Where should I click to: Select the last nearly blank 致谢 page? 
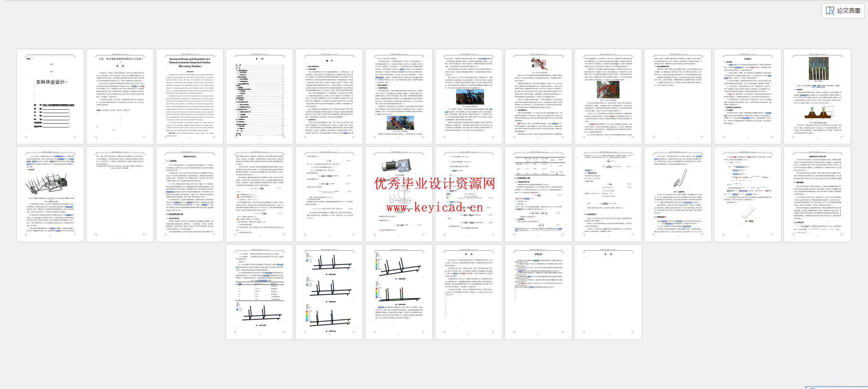click(608, 292)
